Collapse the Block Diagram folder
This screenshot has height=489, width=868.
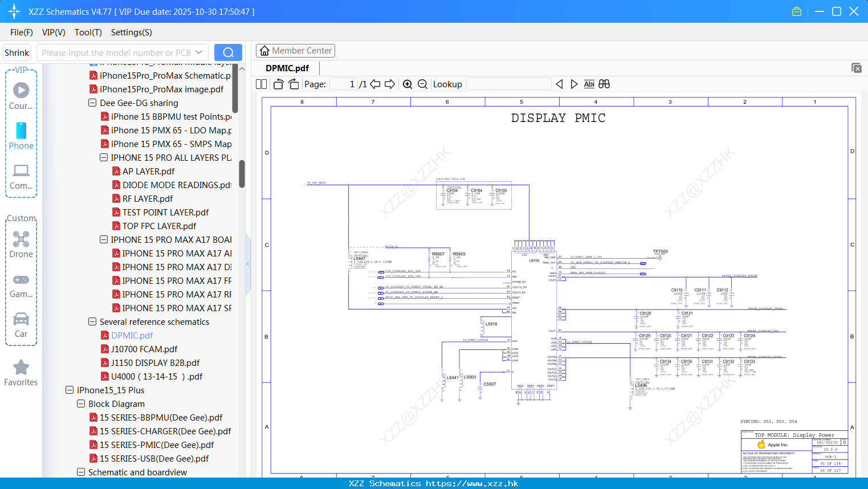coord(81,404)
